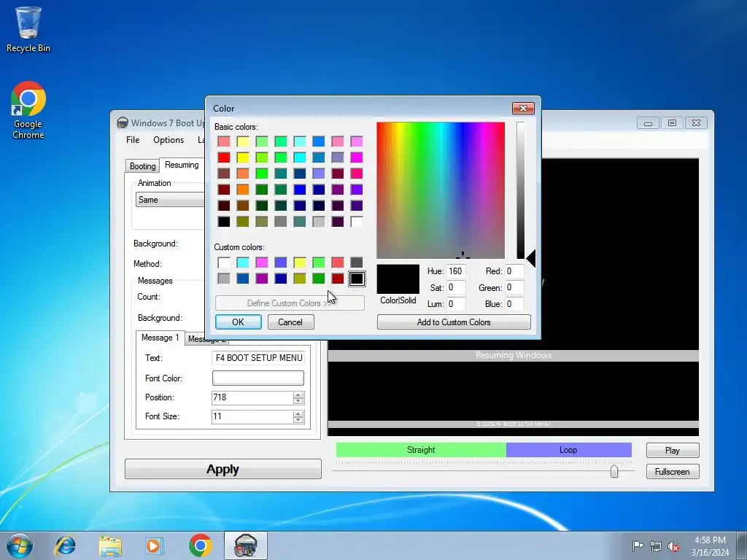The height and width of the screenshot is (560, 747).
Task: Open Google Chrome desktop shortcut
Action: pyautogui.click(x=28, y=109)
